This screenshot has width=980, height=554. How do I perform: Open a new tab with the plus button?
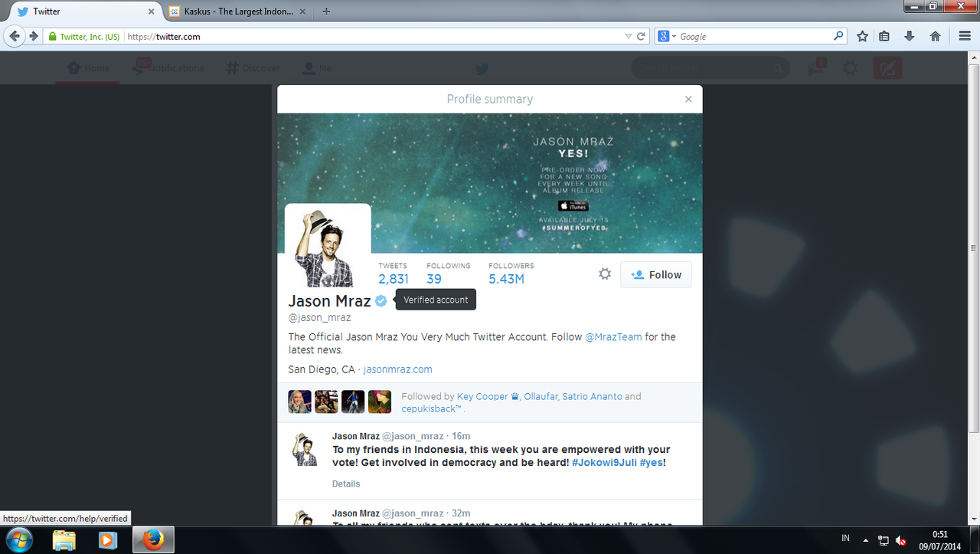tap(326, 11)
